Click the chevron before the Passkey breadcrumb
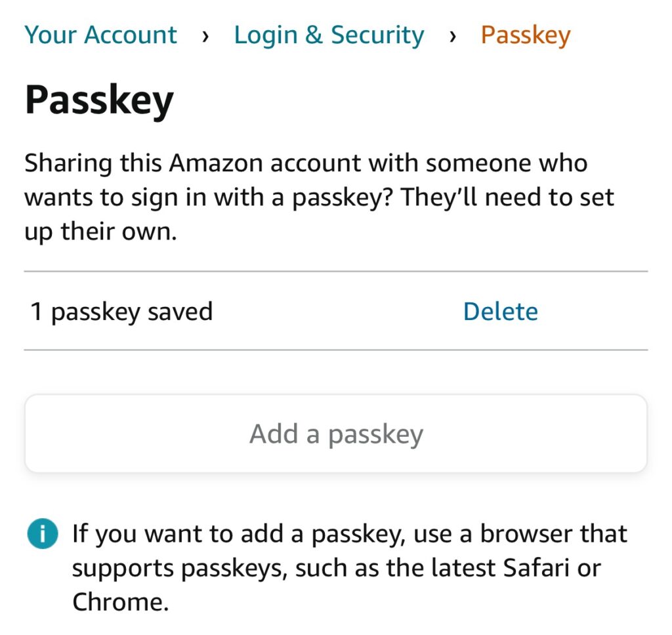The width and height of the screenshot is (672, 635). (452, 36)
